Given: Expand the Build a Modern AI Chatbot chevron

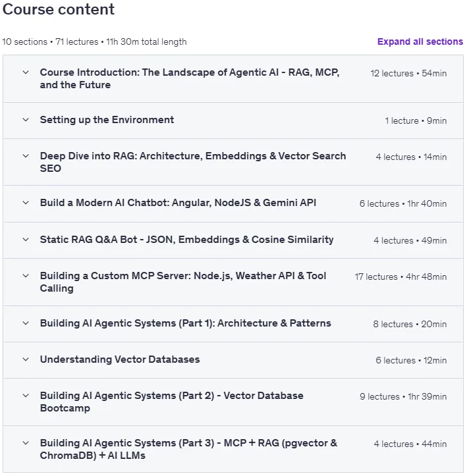Looking at the screenshot, I should pos(26,203).
